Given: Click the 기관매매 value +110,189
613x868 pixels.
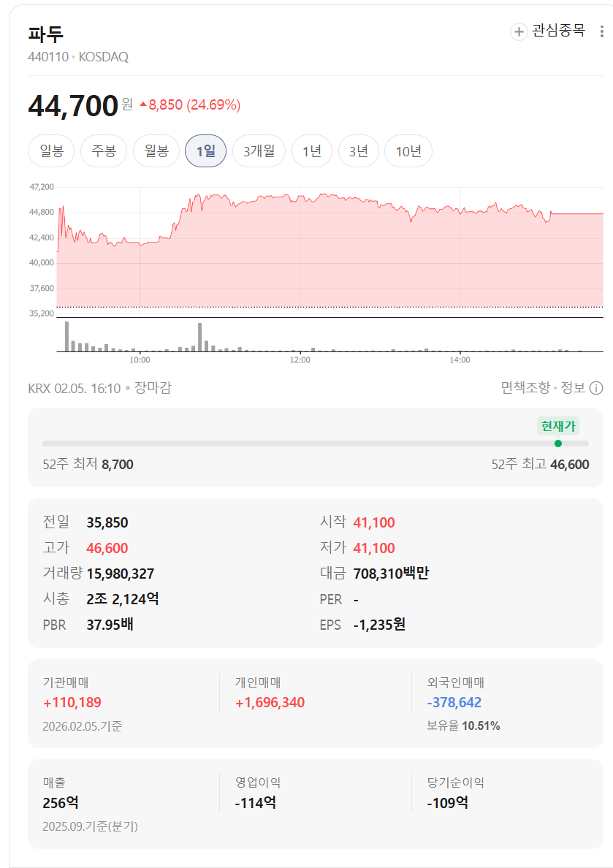Looking at the screenshot, I should pos(72,702).
